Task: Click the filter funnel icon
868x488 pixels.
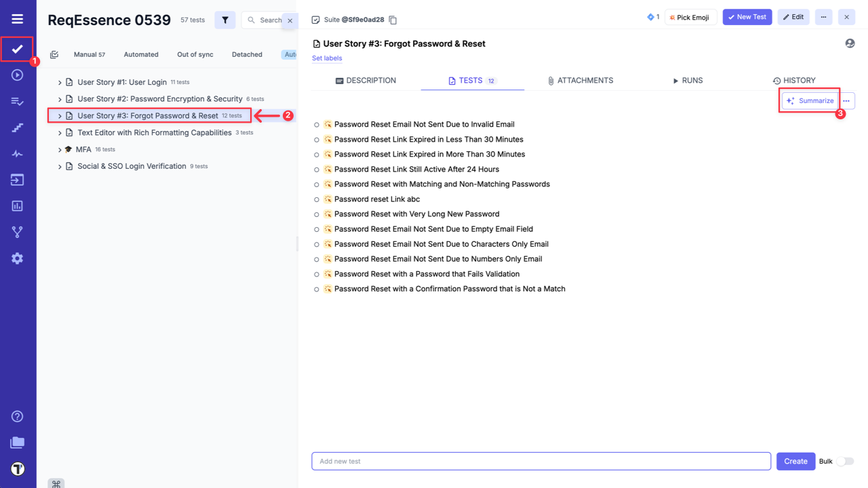Action: tap(225, 20)
